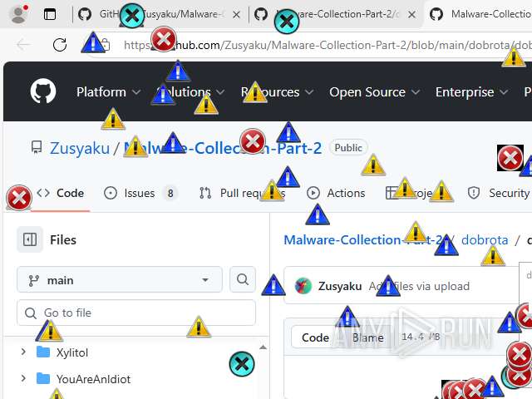Click the Zusyaku commit author name
This screenshot has height=399, width=532.
tap(340, 286)
